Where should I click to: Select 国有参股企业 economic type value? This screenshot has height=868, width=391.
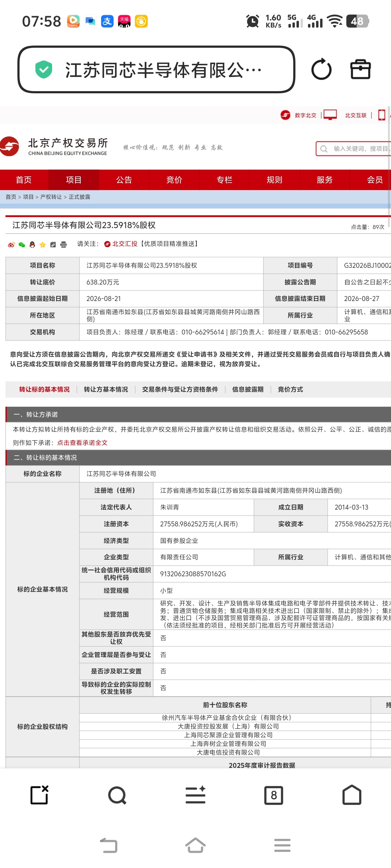(179, 540)
